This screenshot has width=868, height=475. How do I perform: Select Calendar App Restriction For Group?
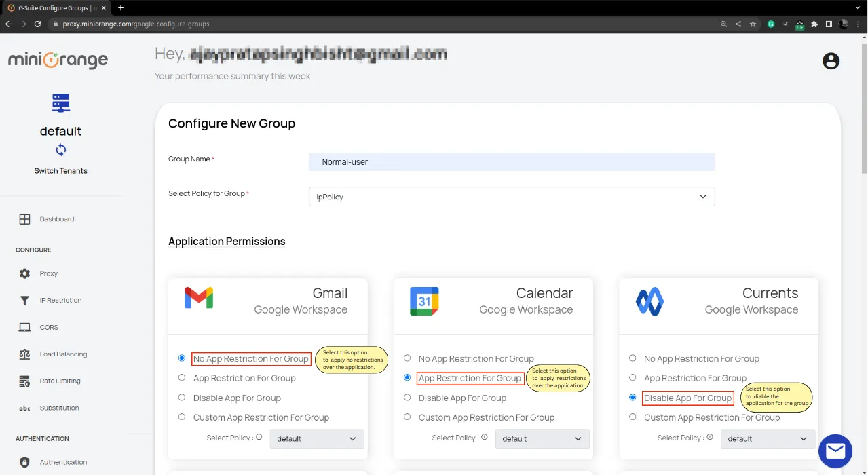coord(407,377)
